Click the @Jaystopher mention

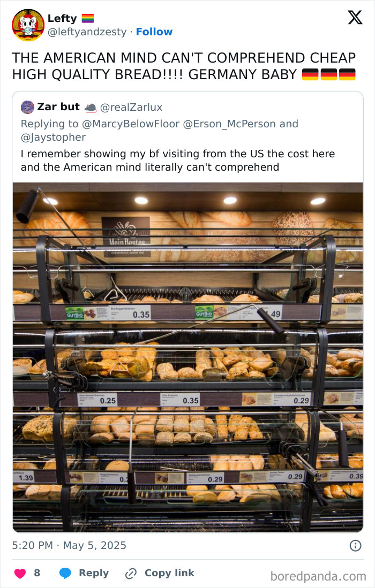coord(54,138)
